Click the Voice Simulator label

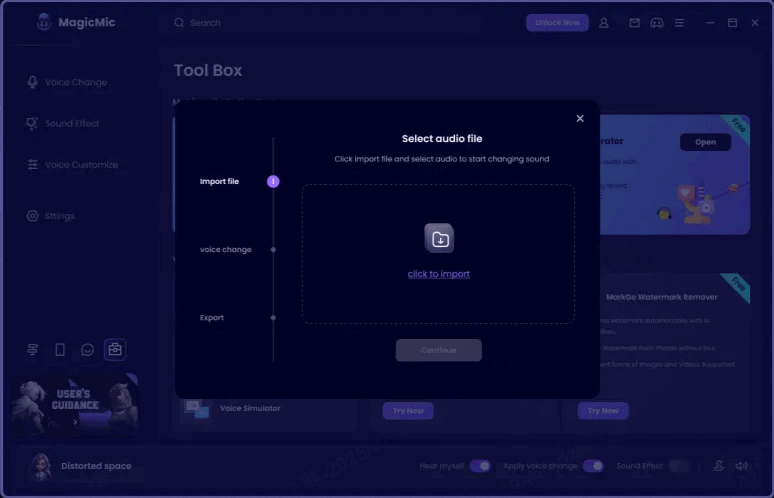coord(250,408)
